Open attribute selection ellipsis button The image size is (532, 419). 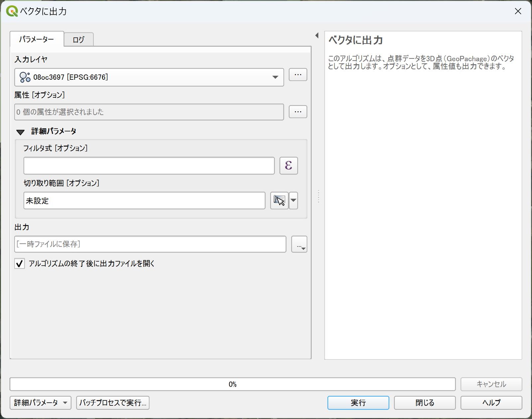point(298,112)
